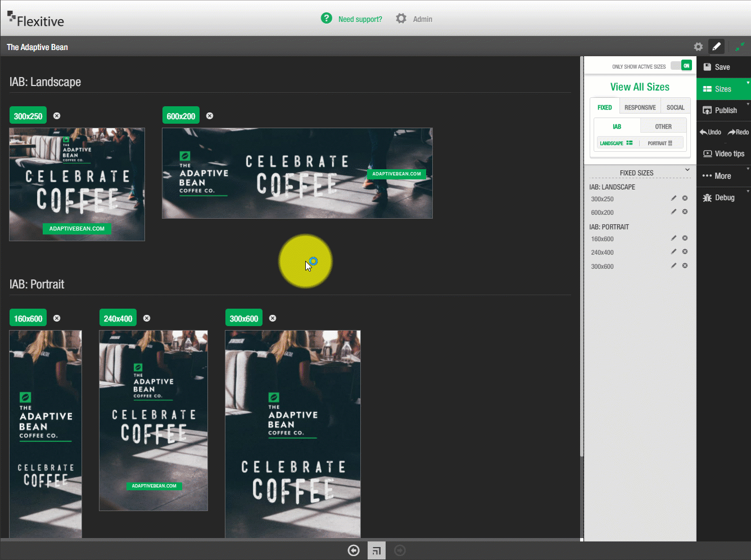
Task: Click the green question mark support icon
Action: click(x=326, y=19)
